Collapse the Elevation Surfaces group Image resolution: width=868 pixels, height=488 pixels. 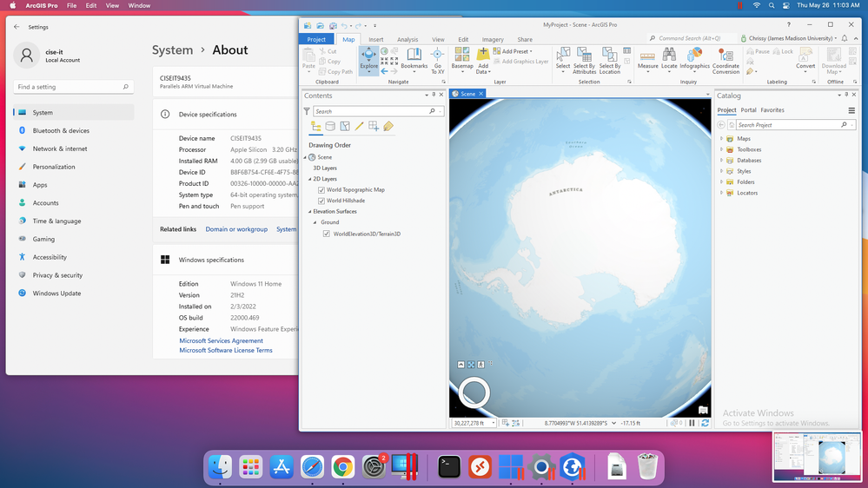click(310, 212)
